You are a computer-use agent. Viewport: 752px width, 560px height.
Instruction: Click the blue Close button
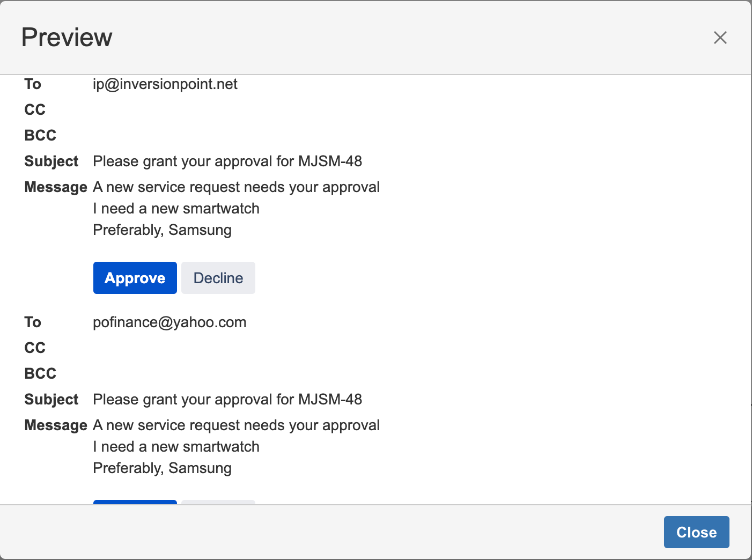696,532
